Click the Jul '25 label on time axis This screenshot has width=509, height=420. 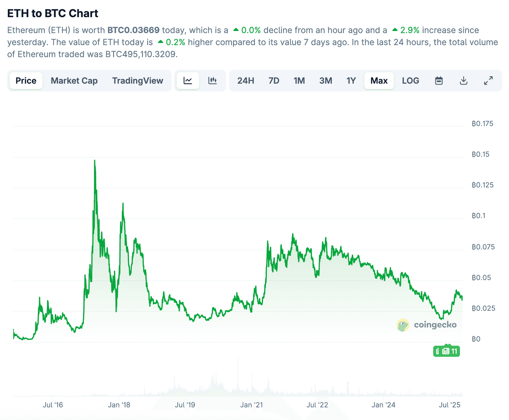coord(449,405)
